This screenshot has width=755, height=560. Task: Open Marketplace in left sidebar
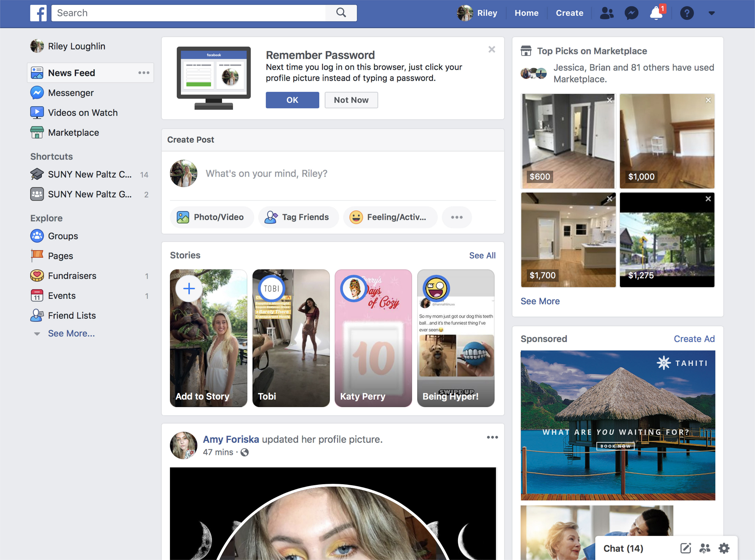[x=65, y=133]
